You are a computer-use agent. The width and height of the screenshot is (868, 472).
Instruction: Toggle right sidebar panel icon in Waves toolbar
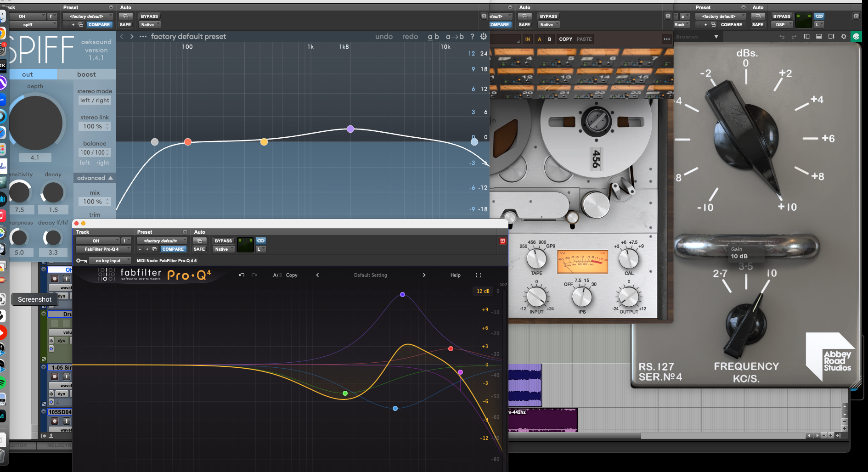tap(831, 37)
